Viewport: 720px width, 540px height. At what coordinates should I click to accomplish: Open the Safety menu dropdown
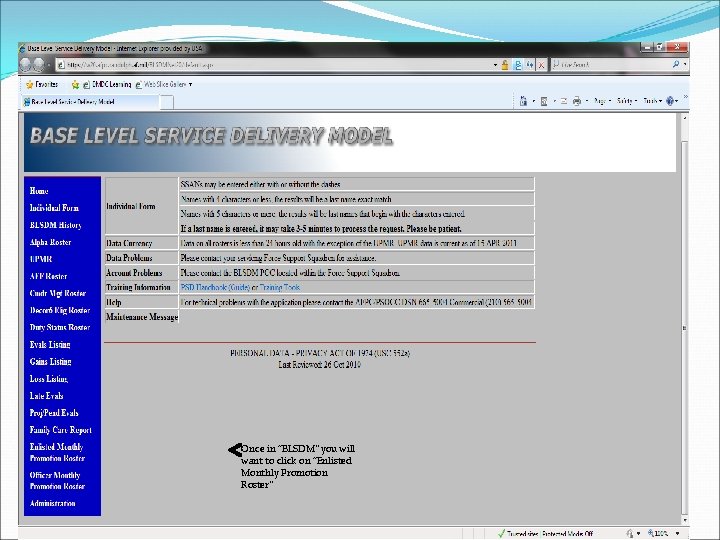(627, 101)
